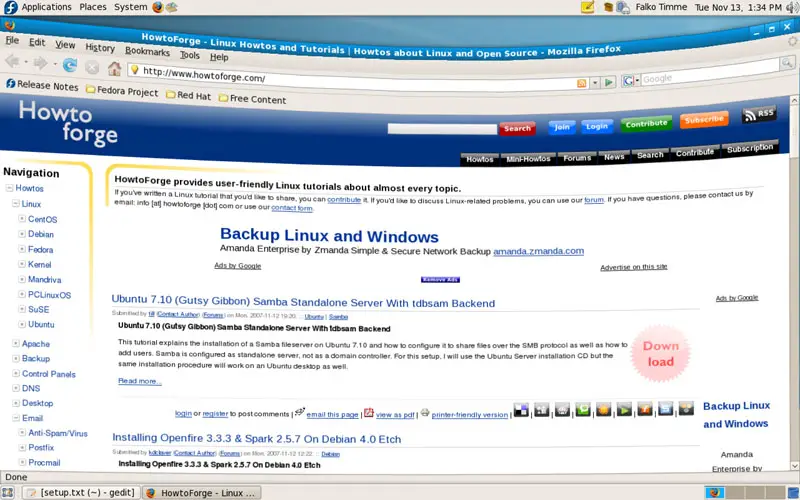Click the green Contribute button

646,123
